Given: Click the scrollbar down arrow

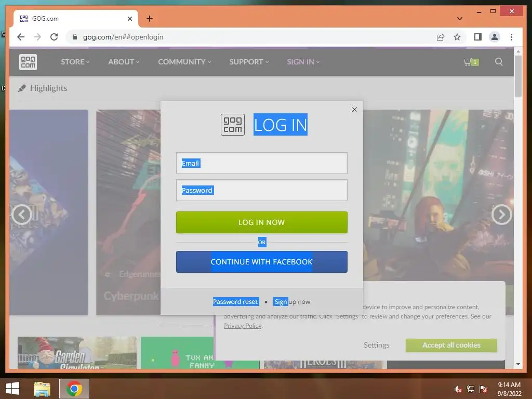Looking at the screenshot, I should click(x=518, y=364).
